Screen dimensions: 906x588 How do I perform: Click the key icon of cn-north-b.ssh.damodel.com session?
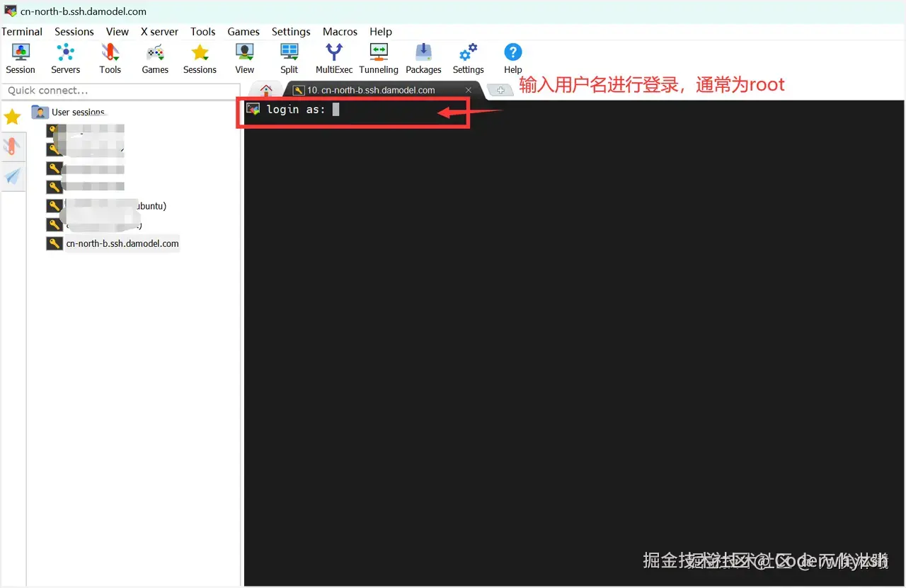tap(54, 243)
